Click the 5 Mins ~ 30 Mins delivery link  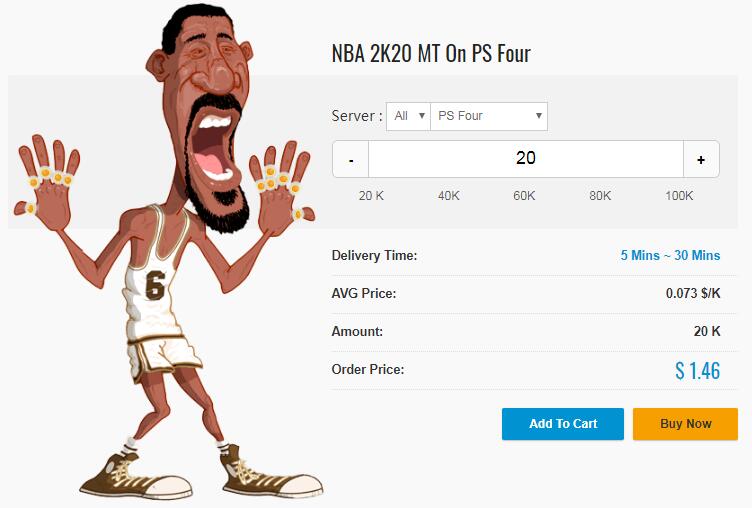pos(670,256)
